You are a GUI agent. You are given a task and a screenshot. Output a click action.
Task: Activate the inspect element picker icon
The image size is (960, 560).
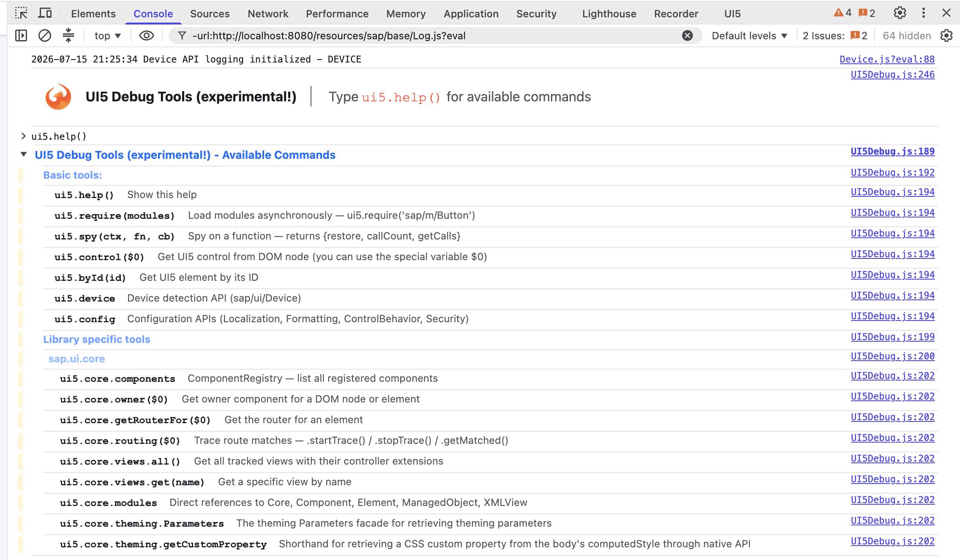tap(21, 14)
